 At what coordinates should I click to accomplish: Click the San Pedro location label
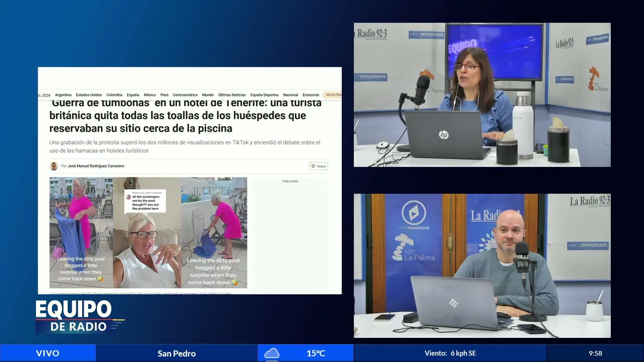click(177, 353)
